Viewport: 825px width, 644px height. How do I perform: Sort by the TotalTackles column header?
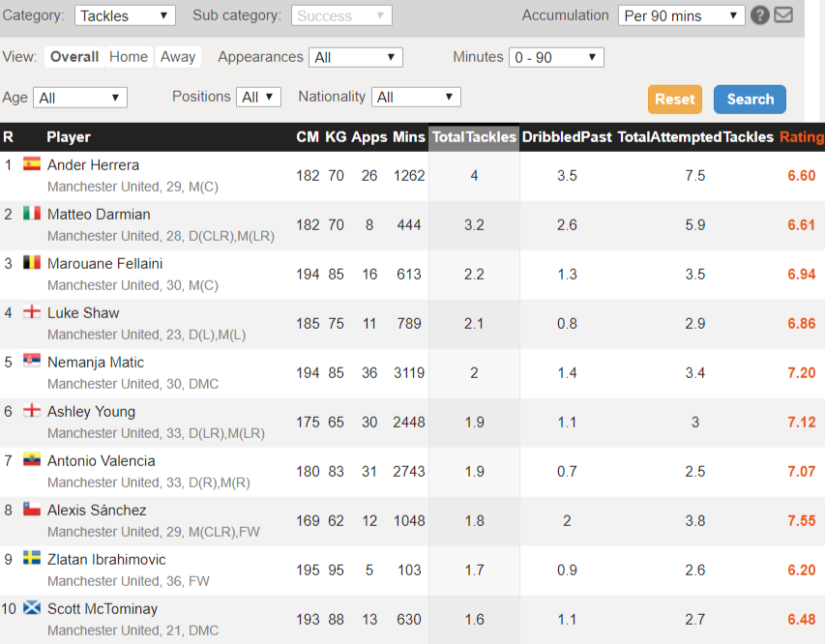(474, 137)
